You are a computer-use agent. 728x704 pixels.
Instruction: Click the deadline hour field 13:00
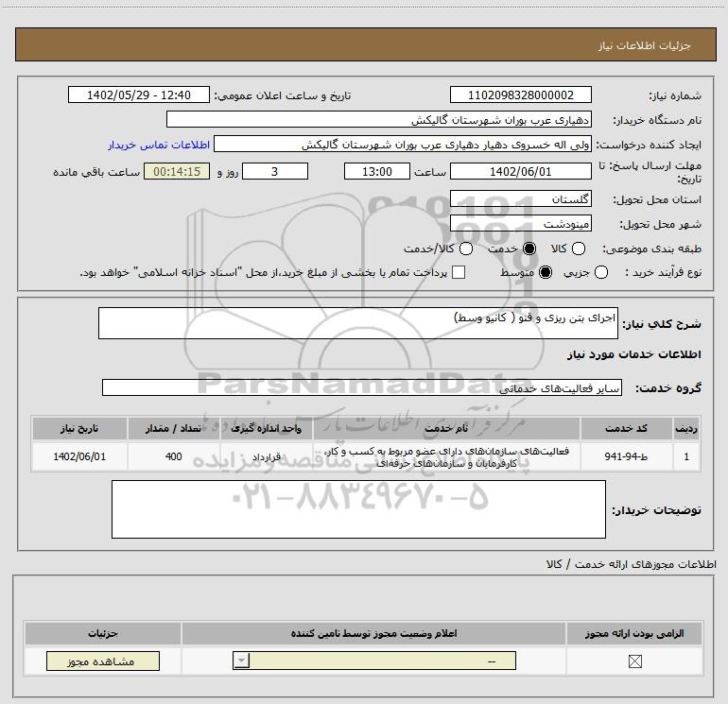(377, 171)
